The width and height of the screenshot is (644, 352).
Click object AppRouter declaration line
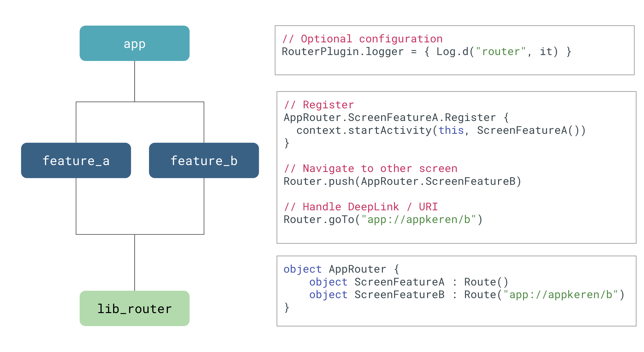[x=341, y=269]
